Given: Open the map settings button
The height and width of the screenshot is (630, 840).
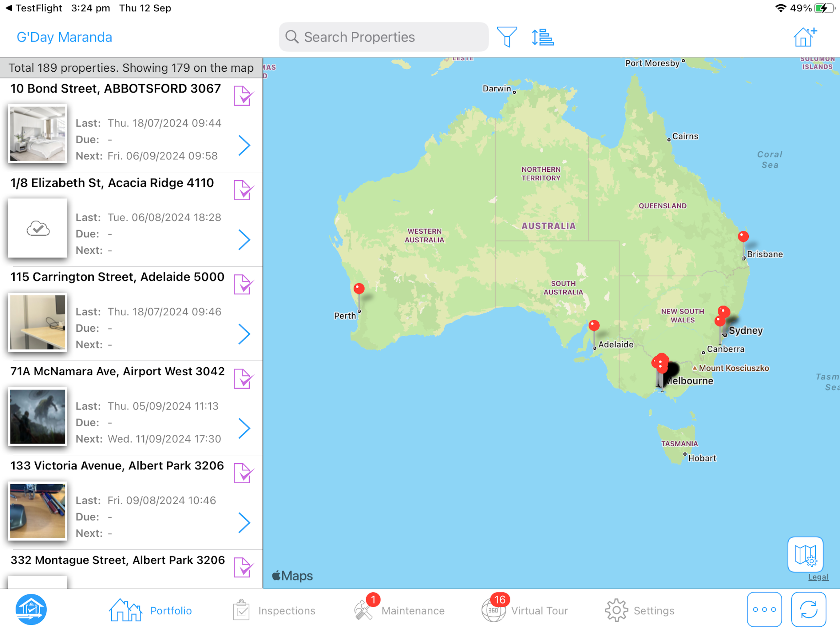Looking at the screenshot, I should pos(805,554).
